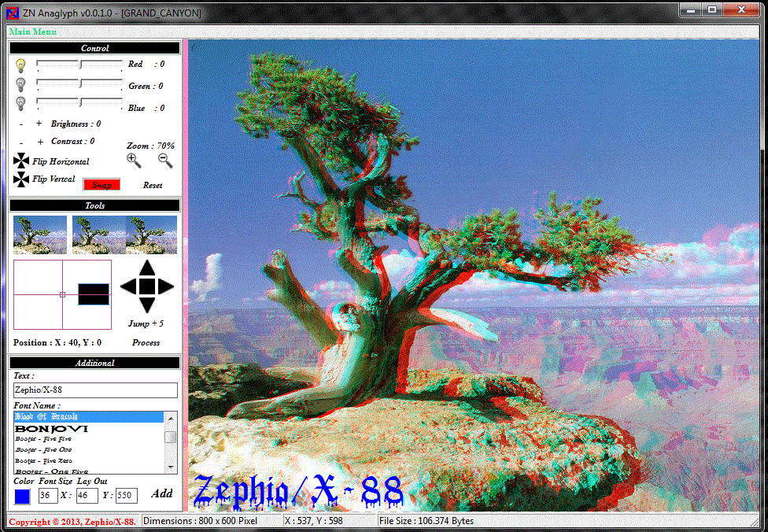Click the File Size 106.374 Bytes status
This screenshot has height=532, width=768.
click(x=426, y=521)
